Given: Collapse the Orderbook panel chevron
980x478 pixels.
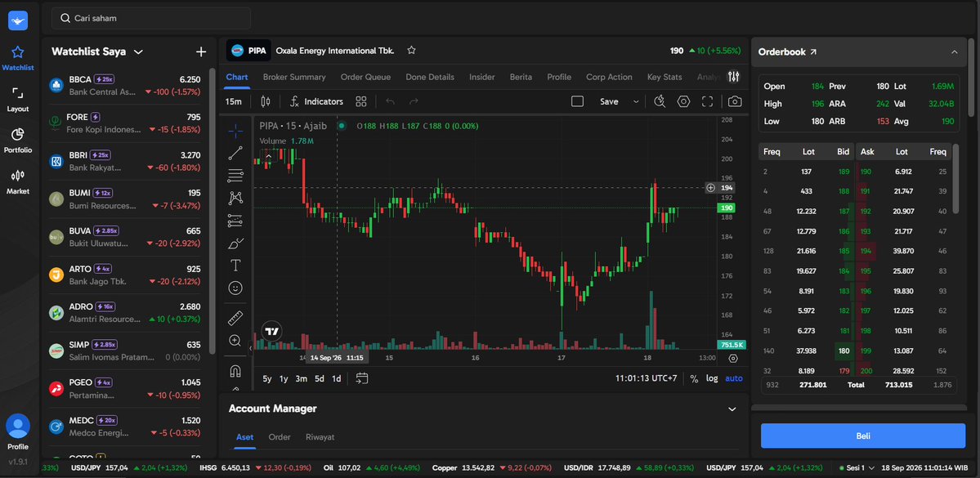Looking at the screenshot, I should (x=954, y=52).
